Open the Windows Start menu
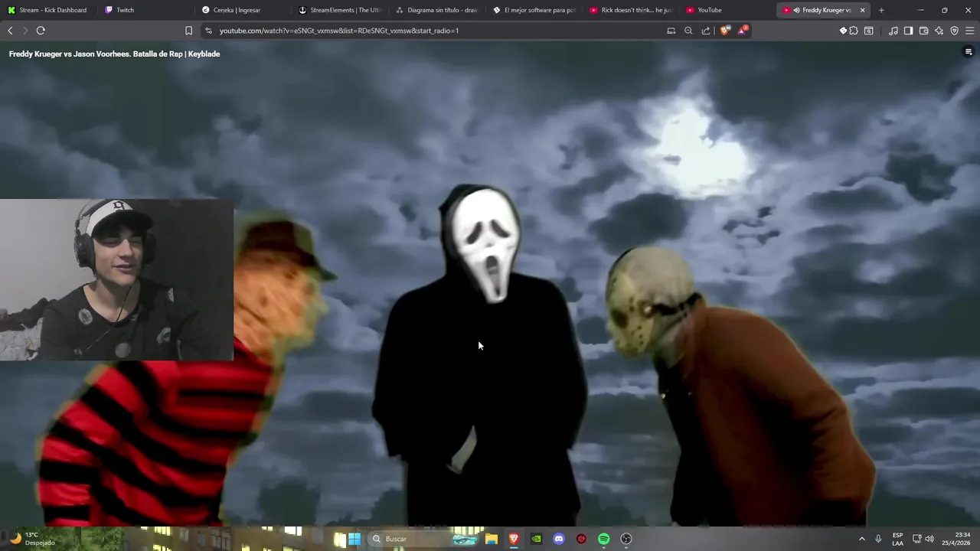The image size is (980, 551). (x=354, y=539)
